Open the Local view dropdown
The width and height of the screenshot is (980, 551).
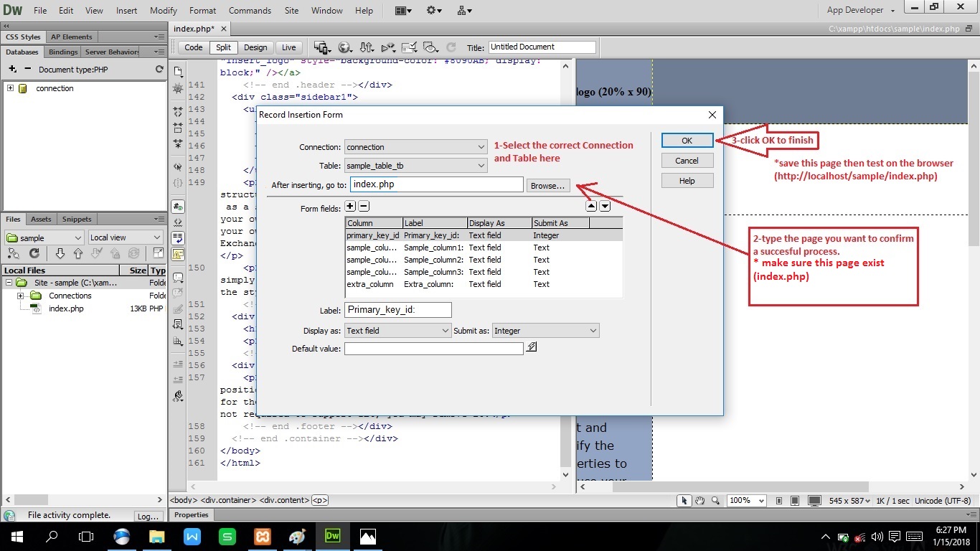click(x=126, y=237)
